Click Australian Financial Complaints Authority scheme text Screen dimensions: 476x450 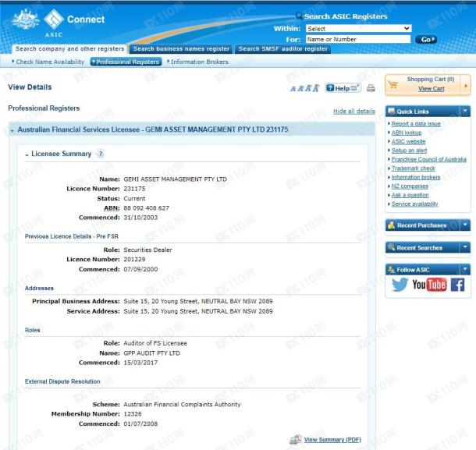(x=182, y=405)
